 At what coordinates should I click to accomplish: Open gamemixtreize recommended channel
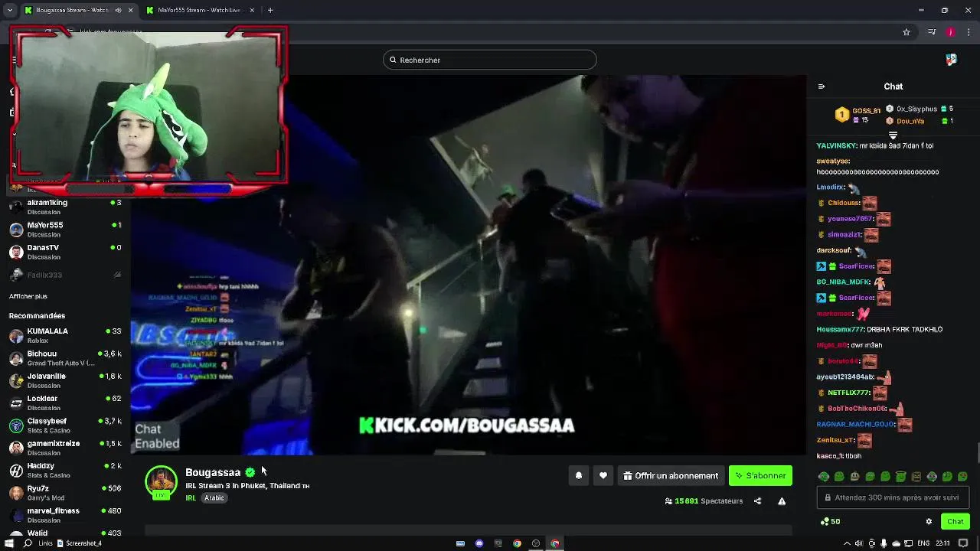tap(65, 448)
